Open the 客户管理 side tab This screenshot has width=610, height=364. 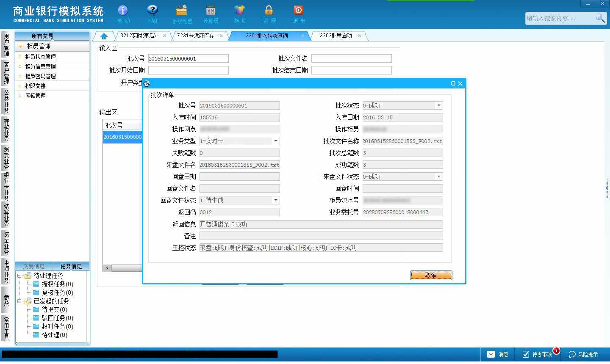[6, 73]
